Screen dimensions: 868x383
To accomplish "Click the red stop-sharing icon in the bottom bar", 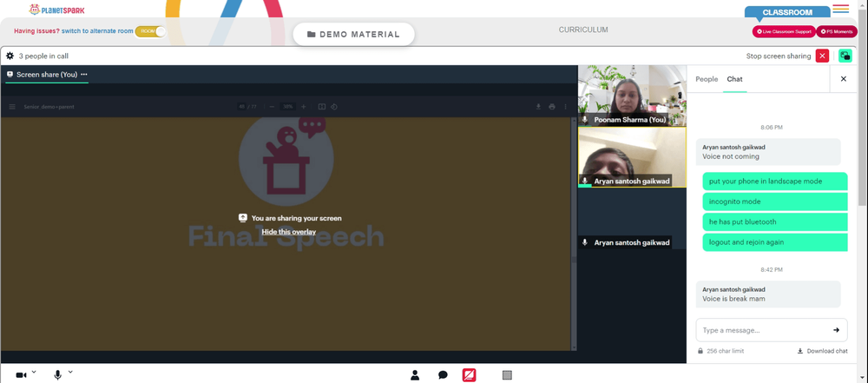I will click(x=469, y=375).
